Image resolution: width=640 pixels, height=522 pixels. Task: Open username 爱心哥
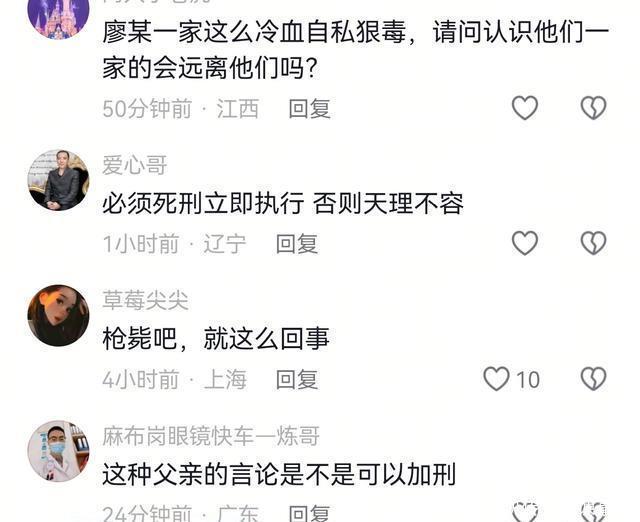pyautogui.click(x=135, y=165)
